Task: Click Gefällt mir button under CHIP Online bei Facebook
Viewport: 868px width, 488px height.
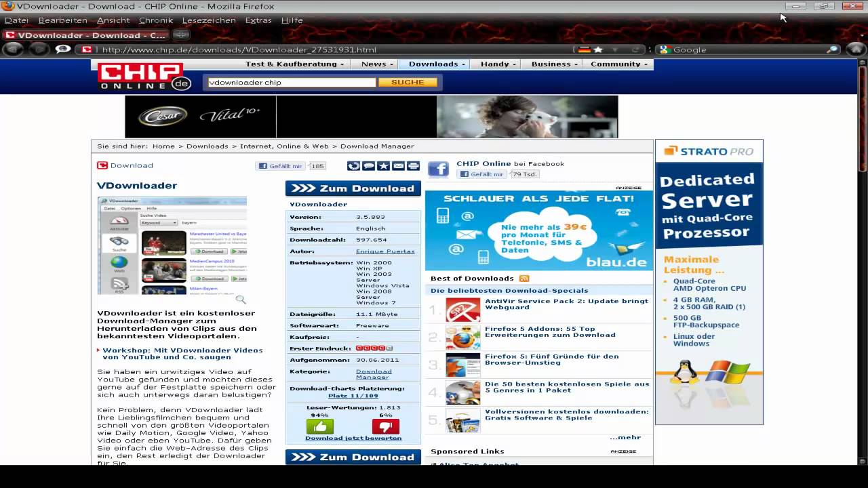Action: 482,174
